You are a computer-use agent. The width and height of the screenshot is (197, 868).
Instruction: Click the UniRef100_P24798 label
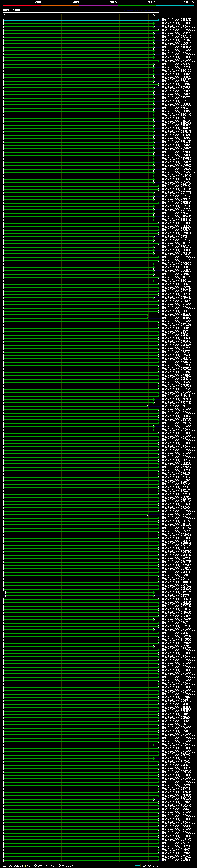point(176,552)
